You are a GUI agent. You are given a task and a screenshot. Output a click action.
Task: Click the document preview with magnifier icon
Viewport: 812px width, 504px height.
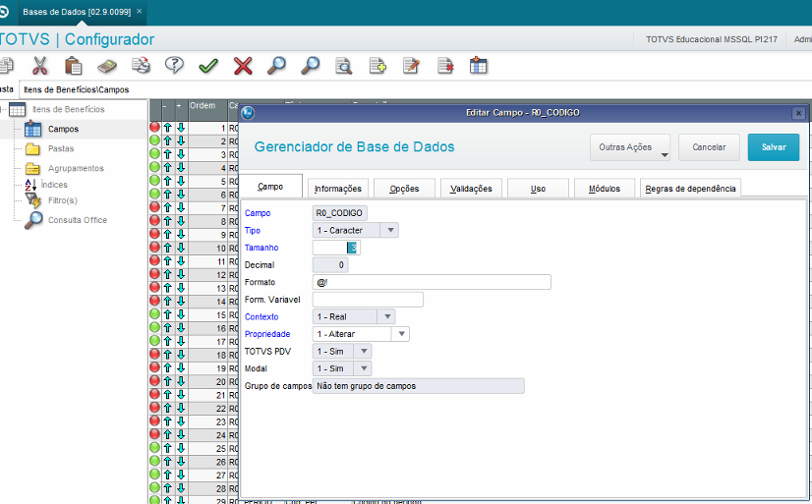click(343, 66)
